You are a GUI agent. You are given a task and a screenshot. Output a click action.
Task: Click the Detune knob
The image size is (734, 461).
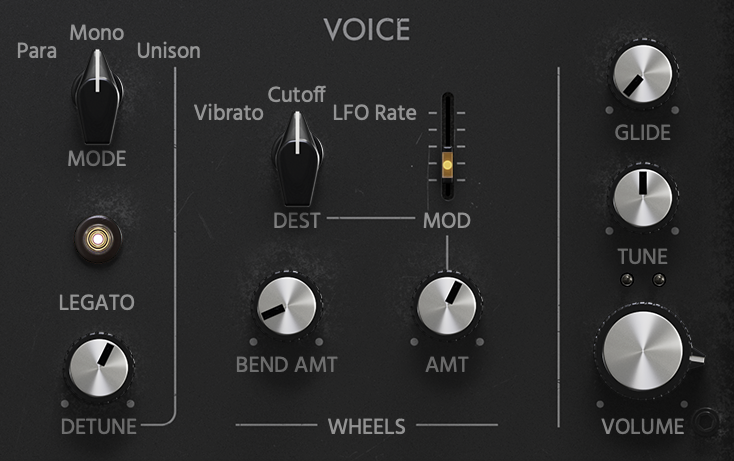click(98, 368)
